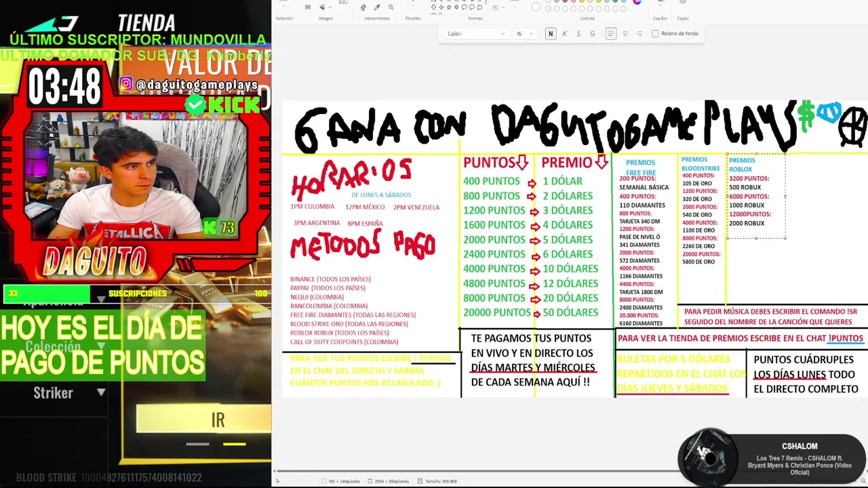Image resolution: width=868 pixels, height=488 pixels.
Task: Select the Magnifier zoom tool
Action: [x=391, y=7]
